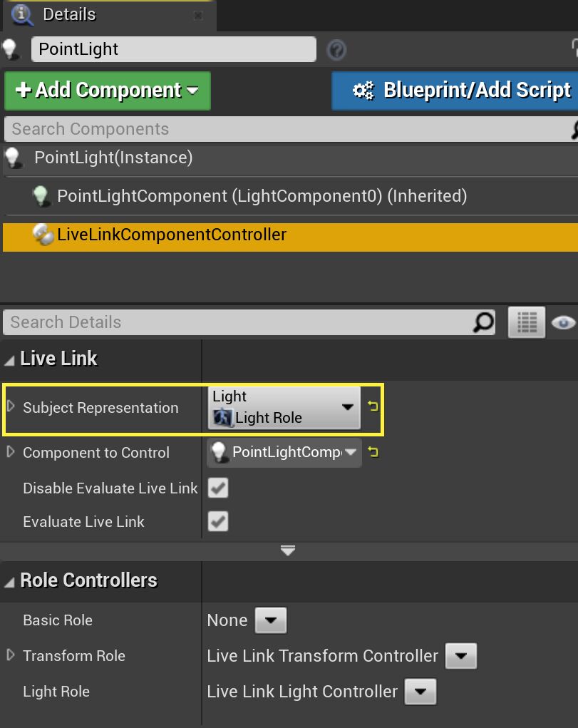Screen dimensions: 578x728
Task: Click the LiveLinkComponentController component icon
Action: pos(43,235)
